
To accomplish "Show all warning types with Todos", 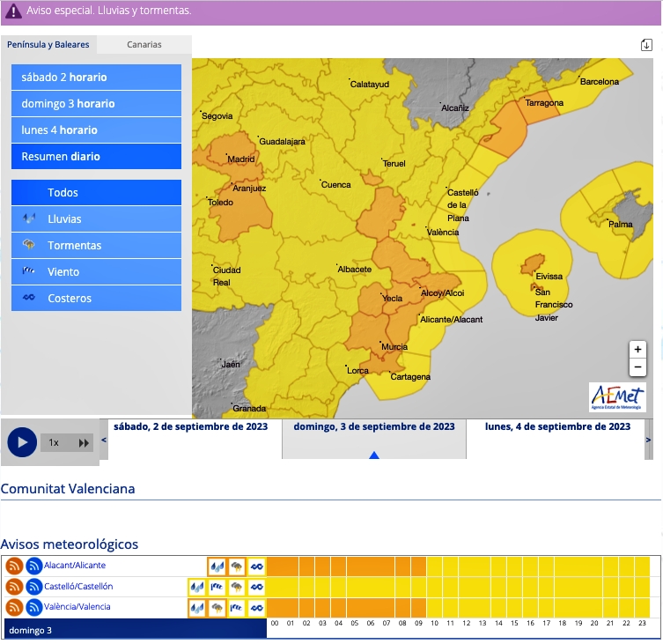I will [96, 192].
